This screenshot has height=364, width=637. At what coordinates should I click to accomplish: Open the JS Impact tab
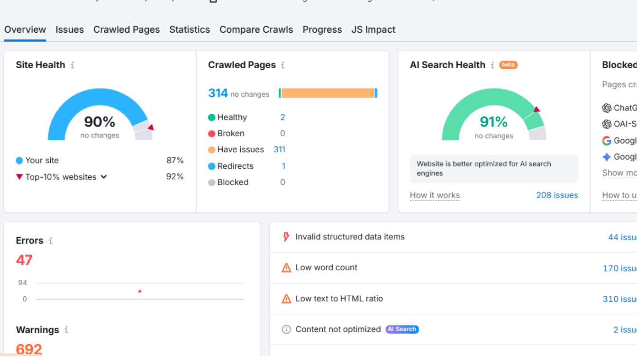coord(373,29)
